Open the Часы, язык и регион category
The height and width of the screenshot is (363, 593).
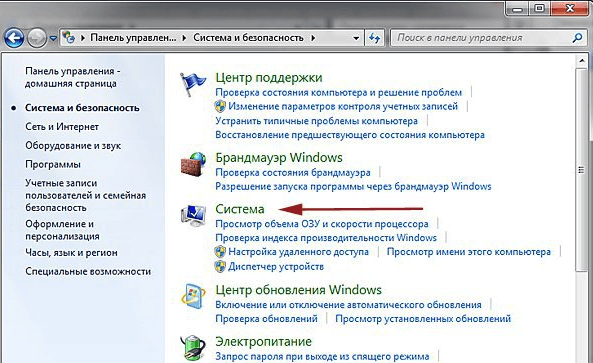click(x=71, y=253)
